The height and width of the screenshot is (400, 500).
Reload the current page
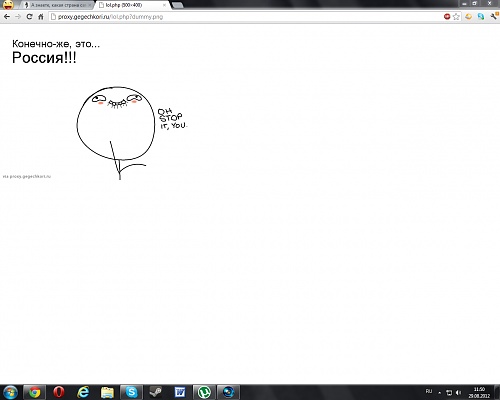[x=29, y=17]
